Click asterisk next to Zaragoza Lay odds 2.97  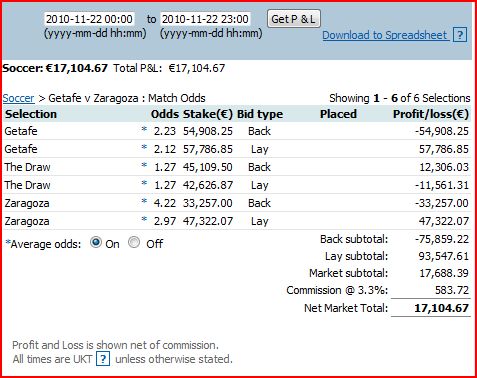pos(144,219)
